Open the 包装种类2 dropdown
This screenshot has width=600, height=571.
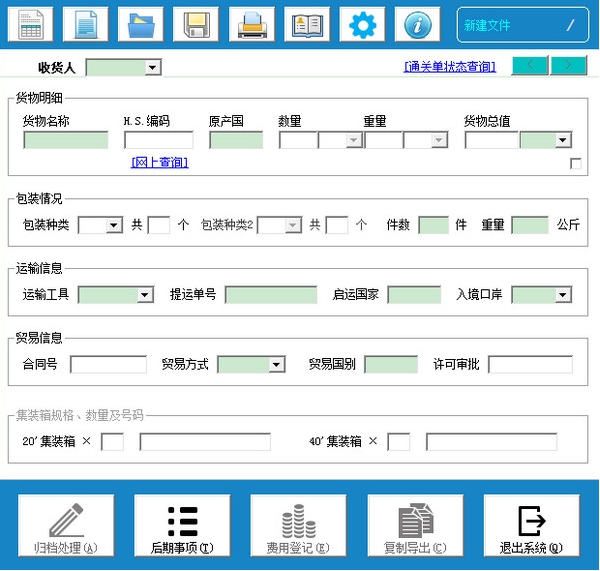293,225
